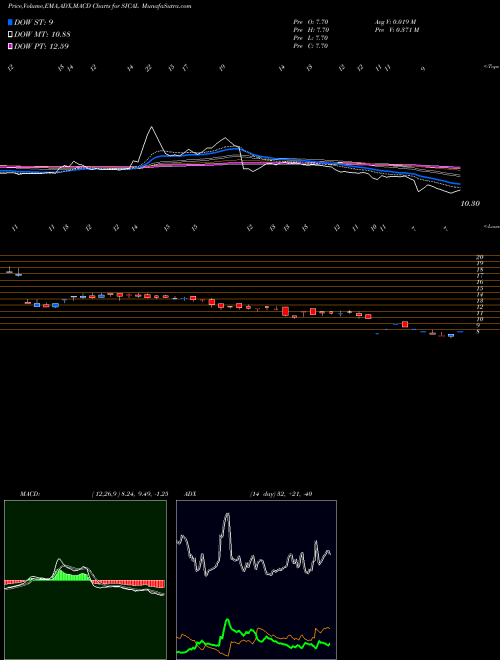Click the magenta DOW PT legend swatch
500x660 pixels.
pyautogui.click(x=11, y=46)
